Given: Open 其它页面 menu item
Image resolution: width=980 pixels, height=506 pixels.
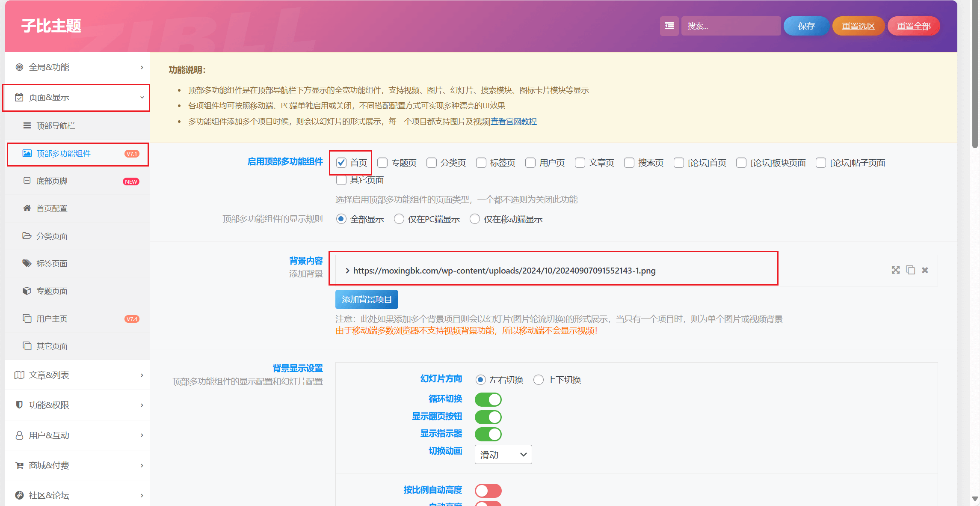Looking at the screenshot, I should [x=78, y=346].
